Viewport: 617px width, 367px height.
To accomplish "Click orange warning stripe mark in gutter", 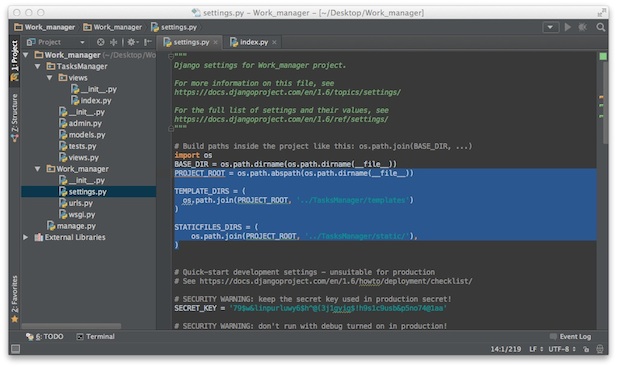I will (x=601, y=97).
